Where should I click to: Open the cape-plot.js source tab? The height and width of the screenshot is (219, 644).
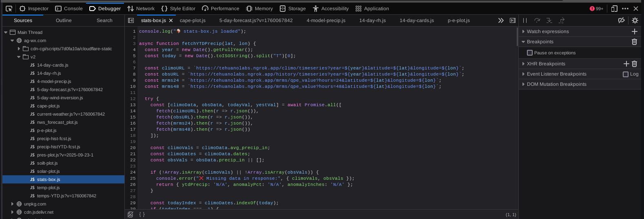click(193, 20)
